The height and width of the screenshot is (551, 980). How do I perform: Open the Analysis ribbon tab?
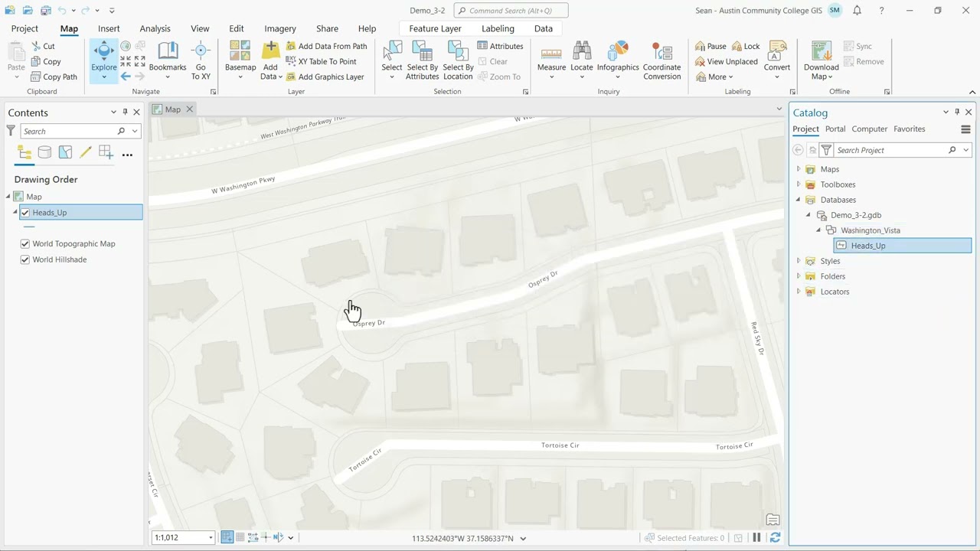tap(155, 28)
